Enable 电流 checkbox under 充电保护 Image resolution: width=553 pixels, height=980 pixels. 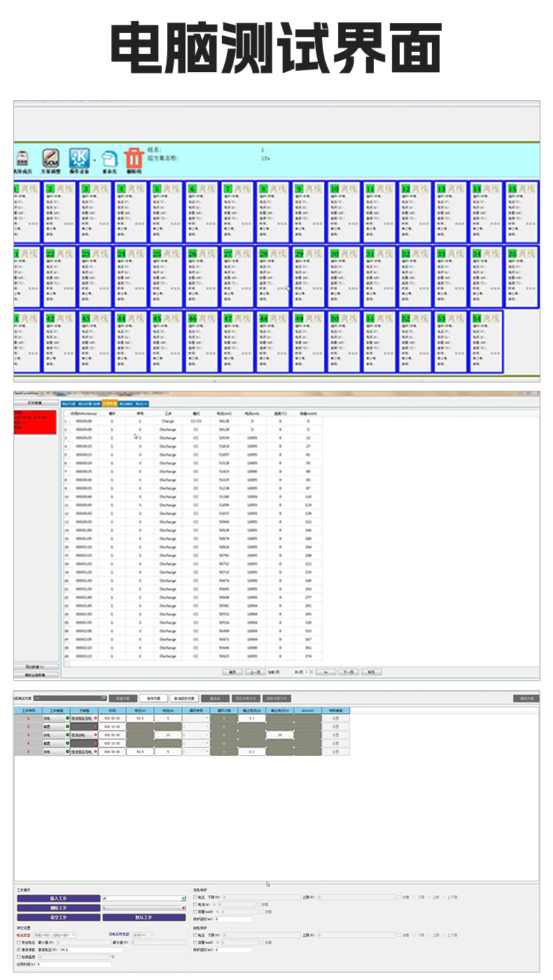195,904
